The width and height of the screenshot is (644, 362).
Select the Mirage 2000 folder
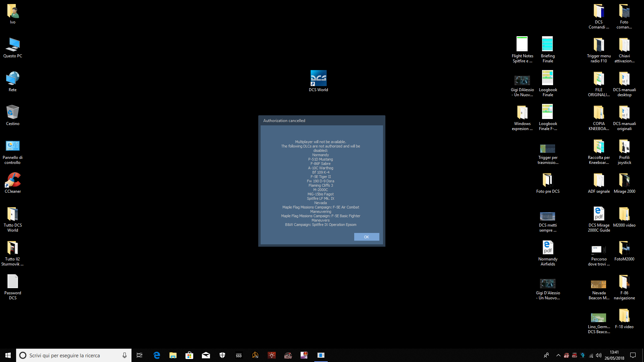(x=624, y=183)
